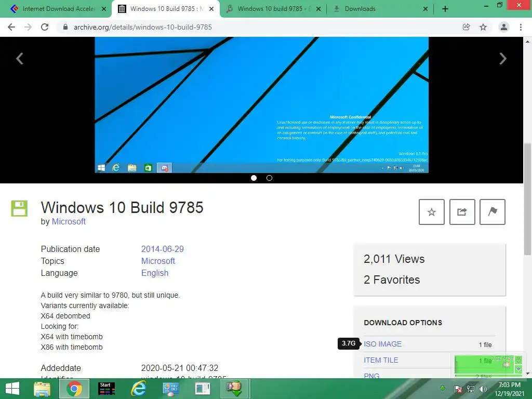Flag this item
The width and height of the screenshot is (532, 399).
493,212
